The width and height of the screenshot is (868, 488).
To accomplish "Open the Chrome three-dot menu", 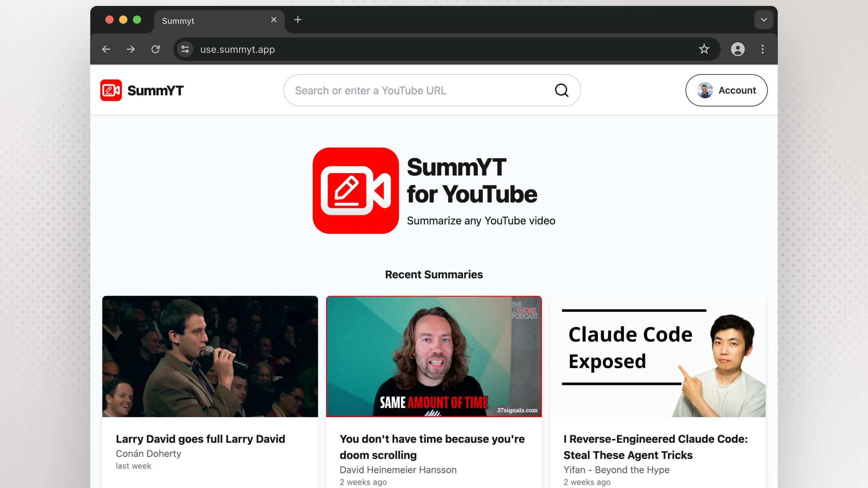I will click(763, 49).
